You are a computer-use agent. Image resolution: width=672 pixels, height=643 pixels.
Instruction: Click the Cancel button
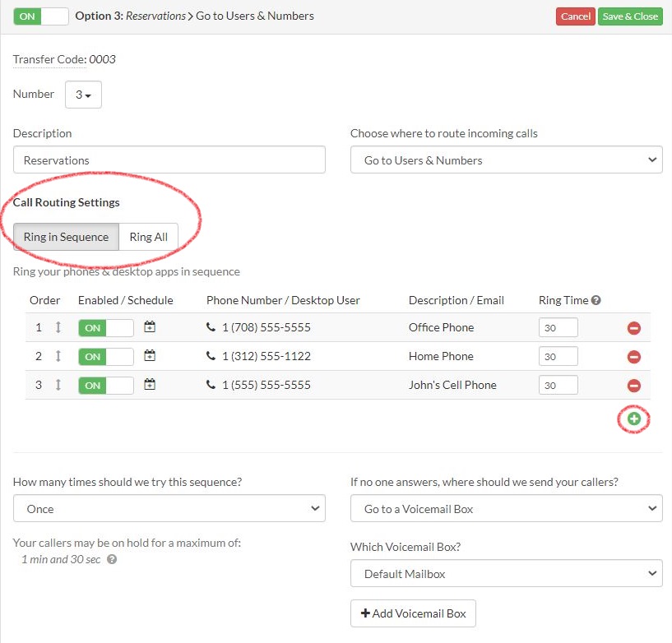coord(576,16)
